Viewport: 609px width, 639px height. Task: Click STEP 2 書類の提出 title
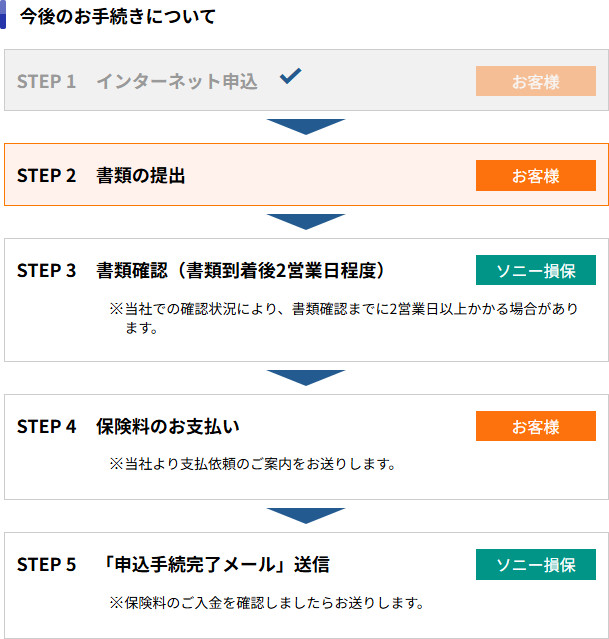click(101, 176)
